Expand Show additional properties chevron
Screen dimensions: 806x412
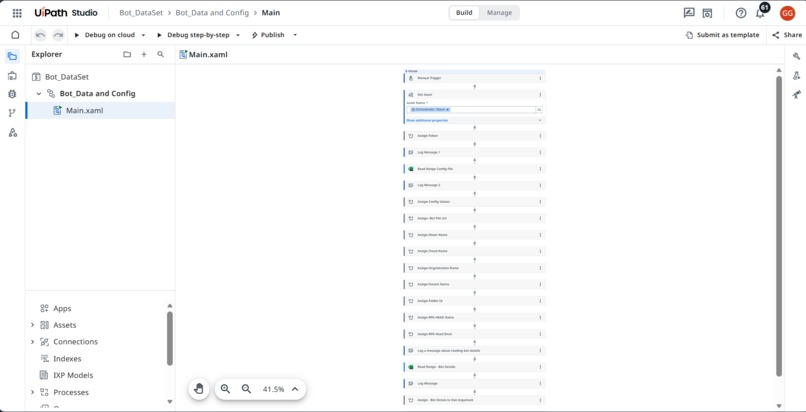click(540, 120)
